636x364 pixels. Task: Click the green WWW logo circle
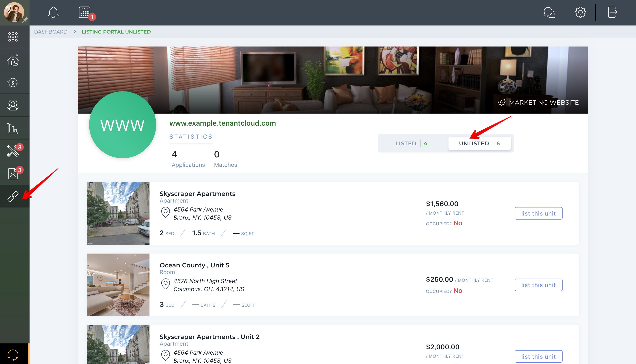tap(123, 125)
